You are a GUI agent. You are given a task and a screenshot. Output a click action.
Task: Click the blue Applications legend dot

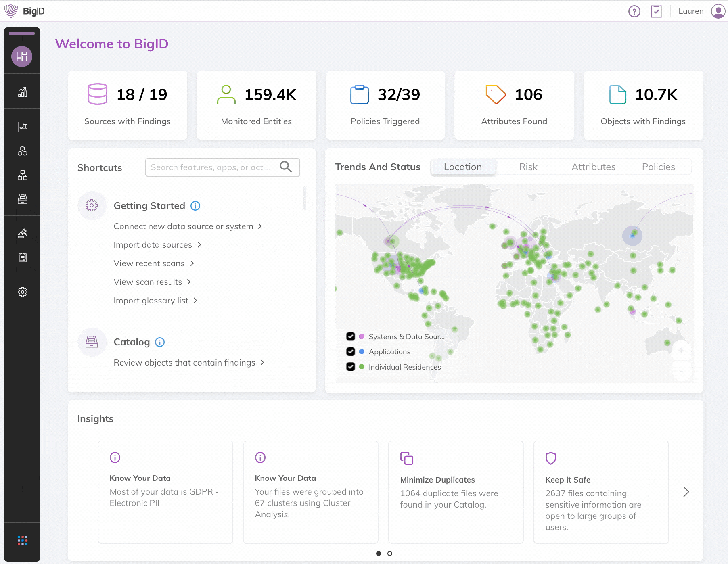click(362, 351)
